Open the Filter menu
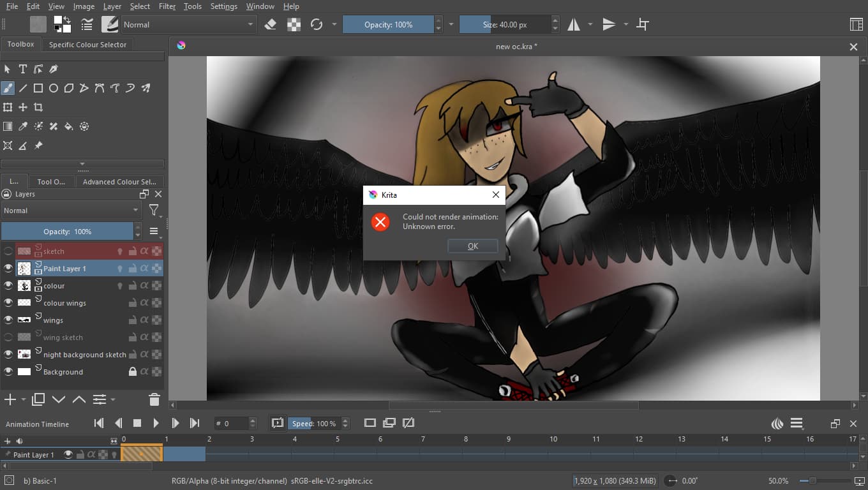This screenshot has width=868, height=490. coord(167,6)
